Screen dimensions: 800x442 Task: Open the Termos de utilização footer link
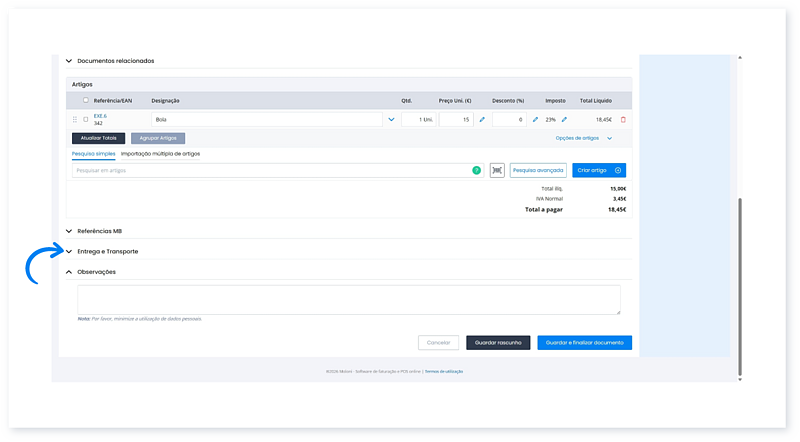click(x=444, y=371)
